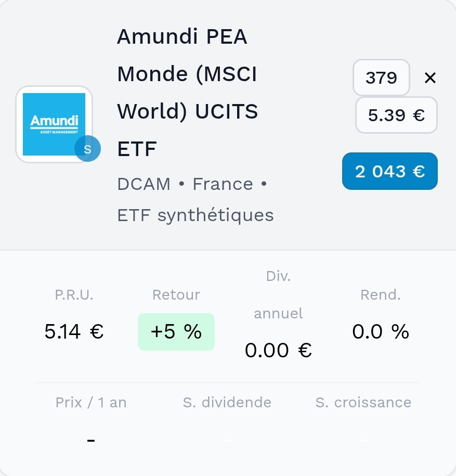Screen dimensions: 456x476
Task: Select the 0.00 € annual dividend value
Action: (x=278, y=351)
